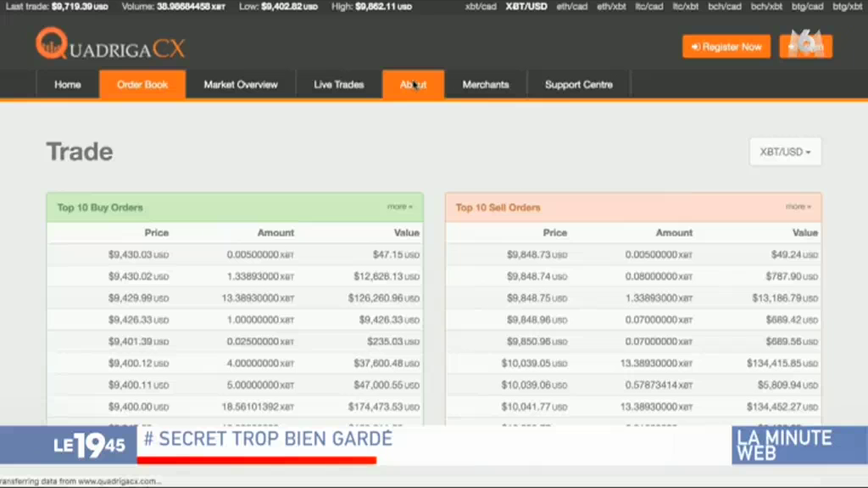Viewport: 868px width, 488px height.
Task: Click the High $9,862.11 value
Action: pos(383,7)
